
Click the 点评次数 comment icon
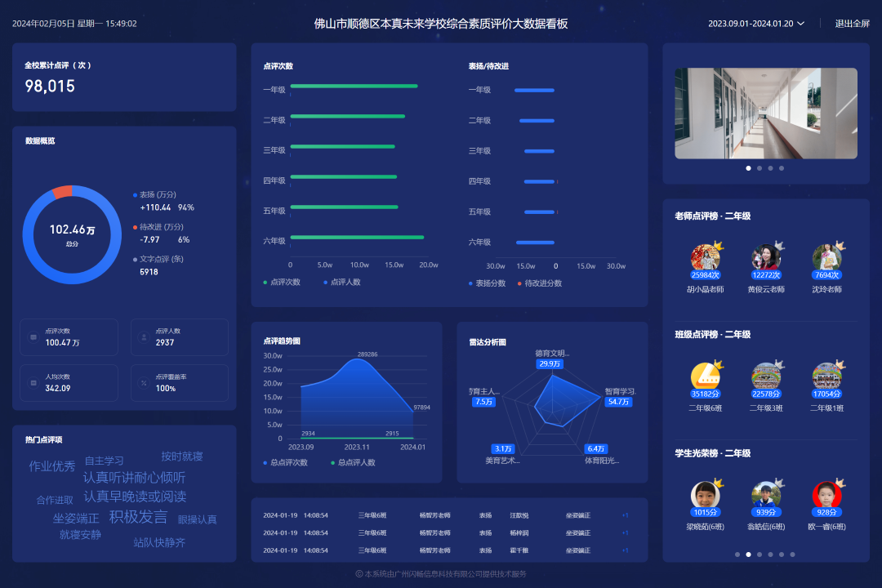tap(33, 336)
